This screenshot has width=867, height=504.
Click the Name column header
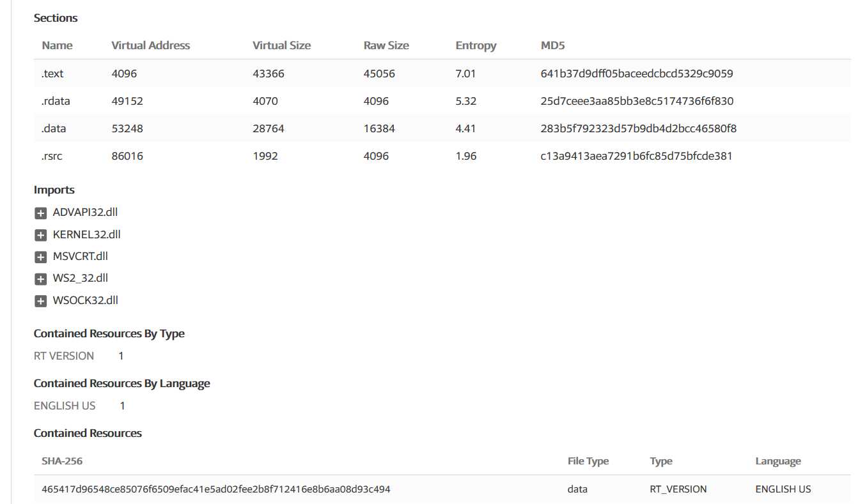coord(57,45)
